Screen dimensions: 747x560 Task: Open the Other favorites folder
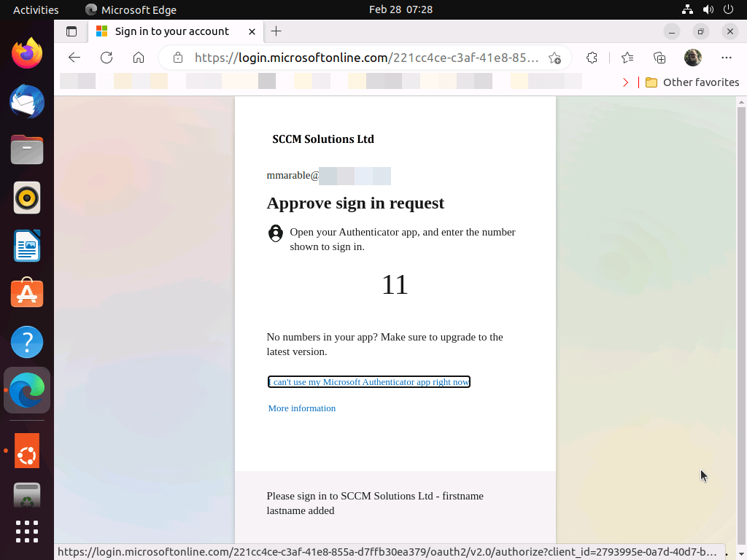point(692,82)
